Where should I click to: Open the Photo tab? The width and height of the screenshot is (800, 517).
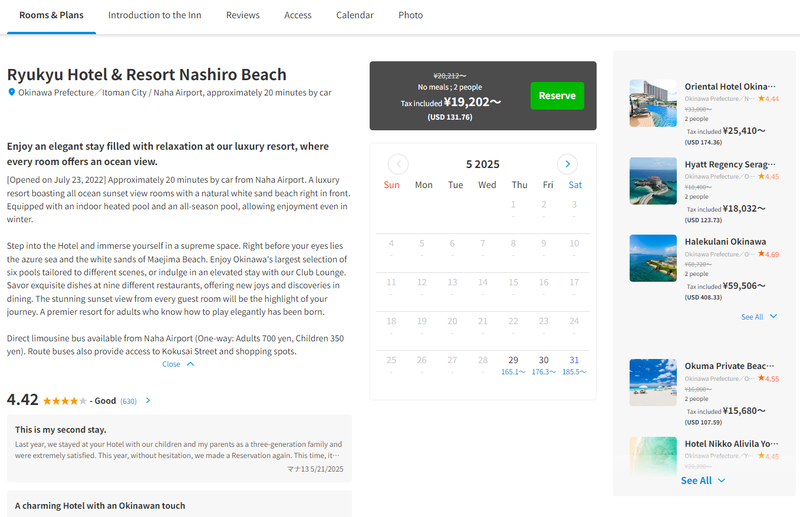point(411,15)
